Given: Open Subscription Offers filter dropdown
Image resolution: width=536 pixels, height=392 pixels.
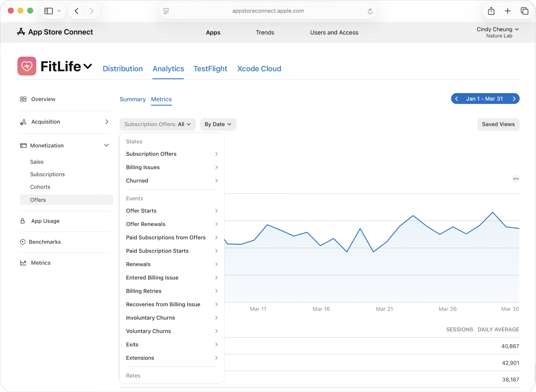Looking at the screenshot, I should pos(158,124).
